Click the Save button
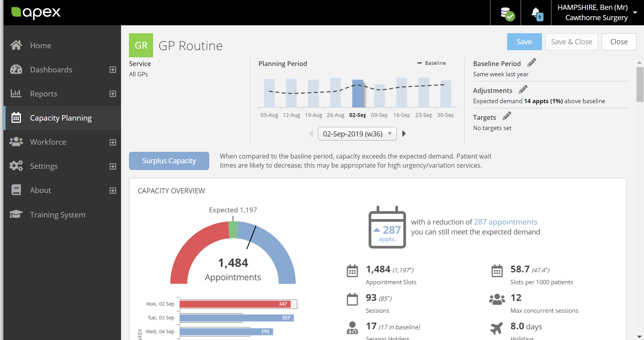 pos(524,42)
